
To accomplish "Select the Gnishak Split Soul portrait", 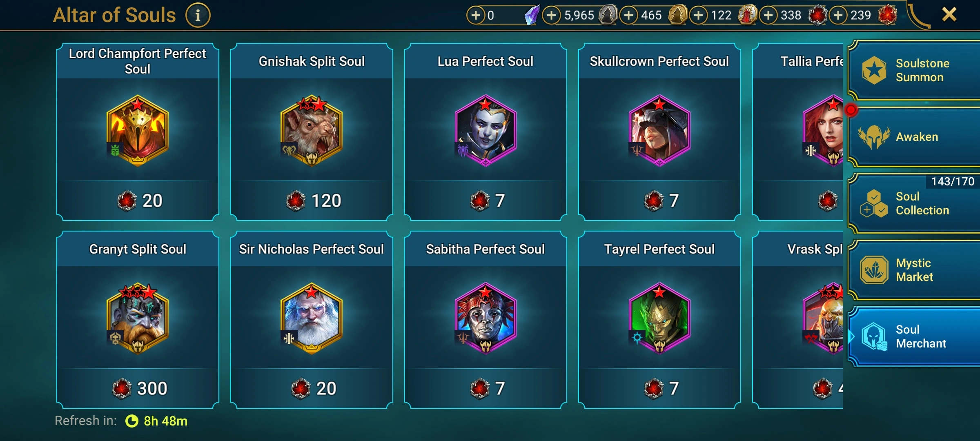I will pyautogui.click(x=312, y=130).
